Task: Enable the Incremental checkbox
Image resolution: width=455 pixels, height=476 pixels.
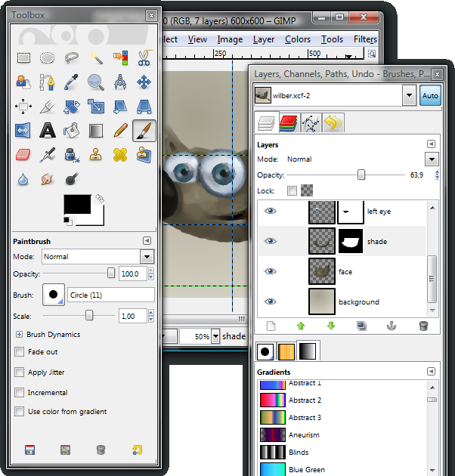Action: (x=20, y=393)
